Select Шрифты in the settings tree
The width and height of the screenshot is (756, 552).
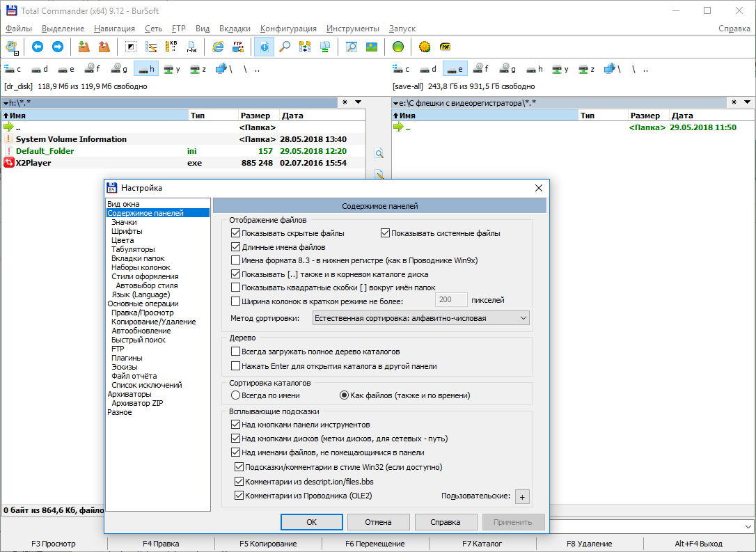tap(127, 231)
